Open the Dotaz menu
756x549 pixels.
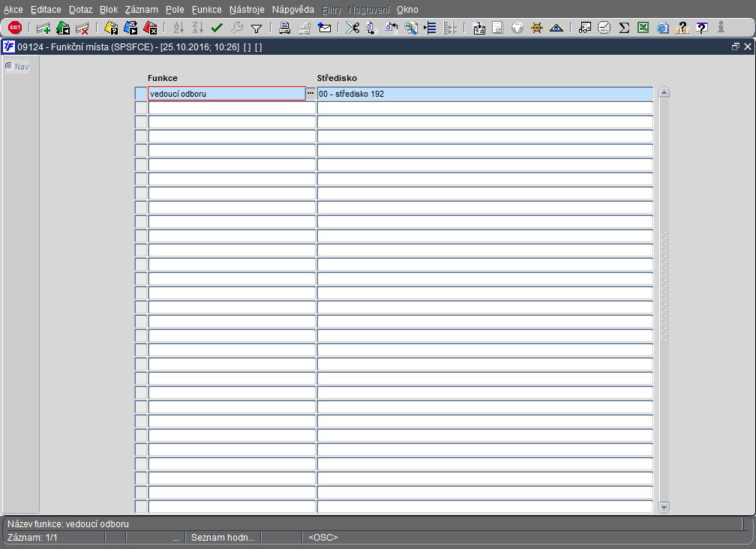pos(80,10)
